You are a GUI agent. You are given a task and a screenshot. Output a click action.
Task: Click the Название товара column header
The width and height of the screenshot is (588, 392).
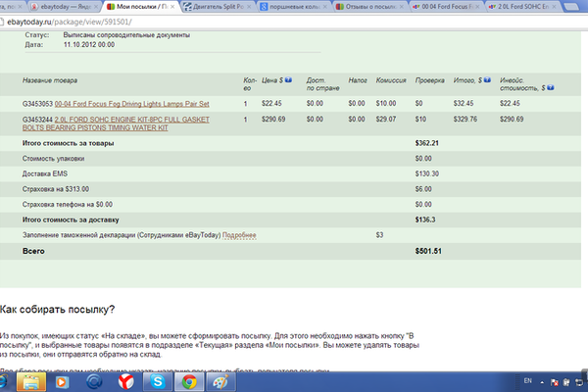point(50,80)
